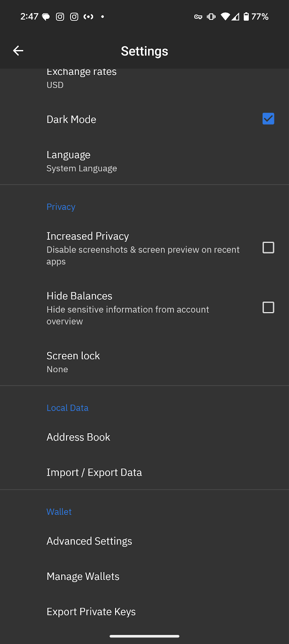Image resolution: width=289 pixels, height=644 pixels.
Task: Tap the Wi-Fi status icon
Action: pos(225,17)
